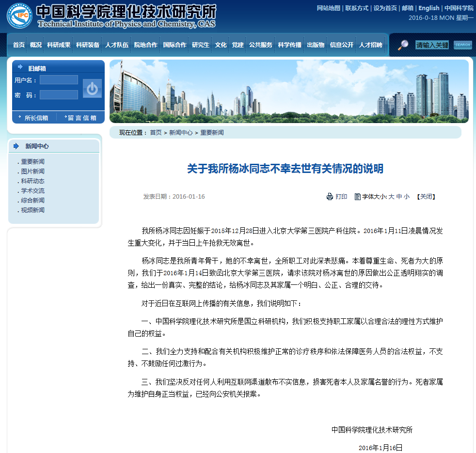Click the magnifying glass search icon
Screen dimensions: 476x453
point(403,45)
